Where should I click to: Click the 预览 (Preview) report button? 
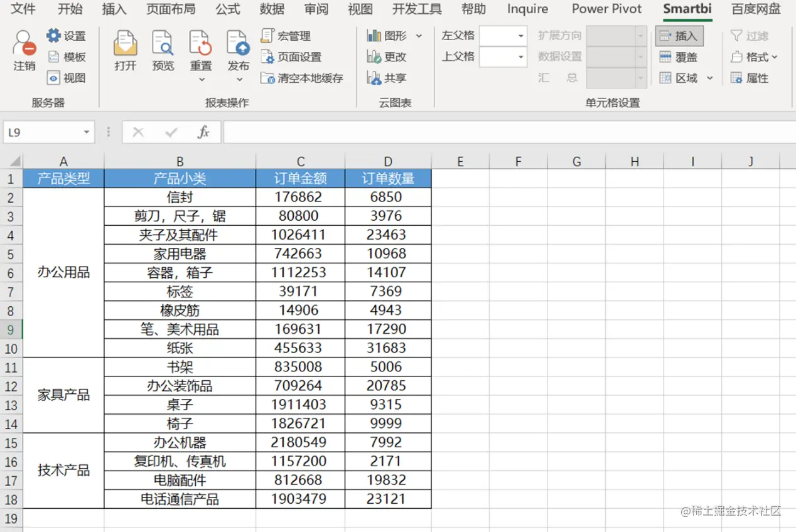(163, 50)
